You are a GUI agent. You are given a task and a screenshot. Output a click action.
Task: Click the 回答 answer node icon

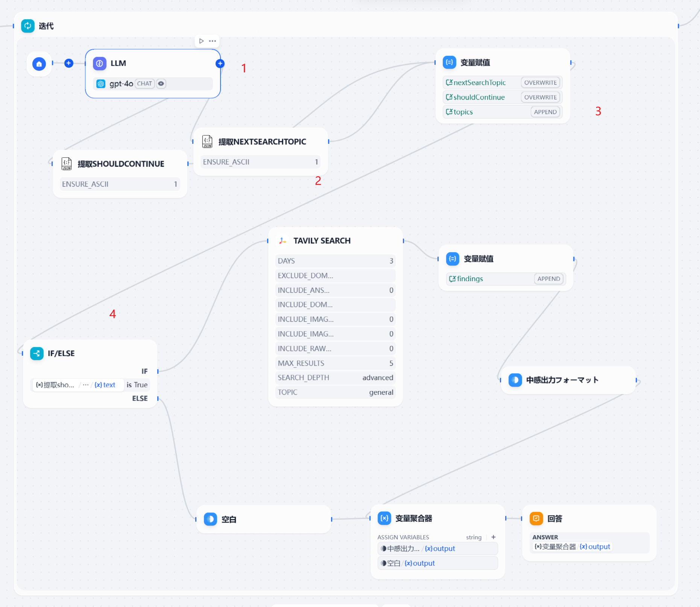pyautogui.click(x=536, y=519)
